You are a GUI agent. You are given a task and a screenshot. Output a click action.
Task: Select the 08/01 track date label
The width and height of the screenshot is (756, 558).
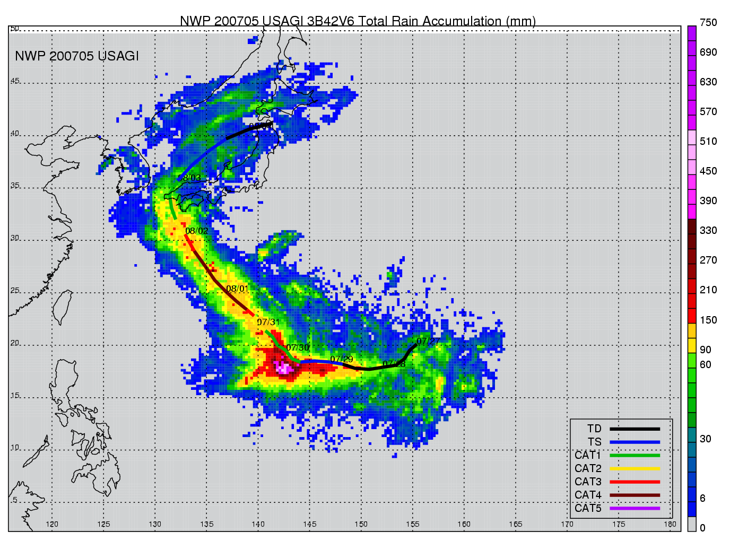pos(237,289)
